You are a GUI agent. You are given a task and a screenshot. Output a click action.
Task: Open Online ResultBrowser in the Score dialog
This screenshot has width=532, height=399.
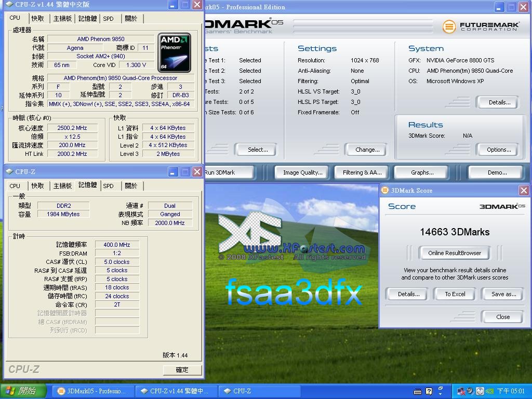(x=455, y=253)
